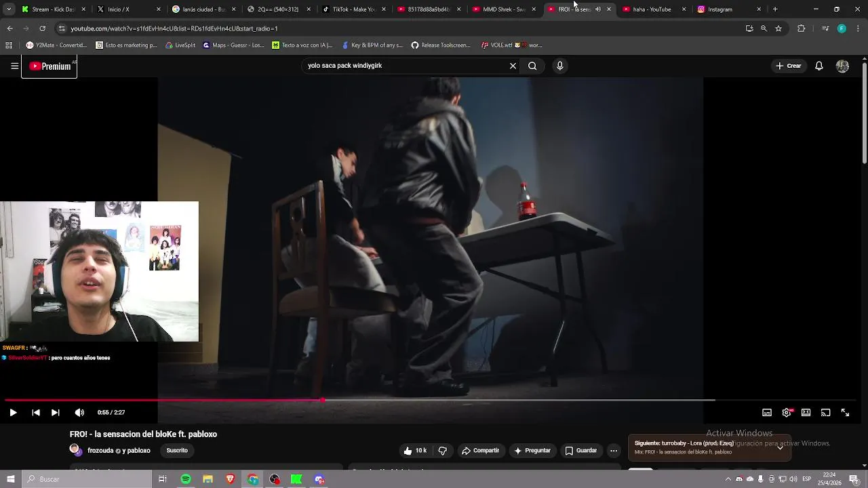Open the VOLE.wtf bookmark
The height and width of the screenshot is (488, 868).
[x=511, y=45]
